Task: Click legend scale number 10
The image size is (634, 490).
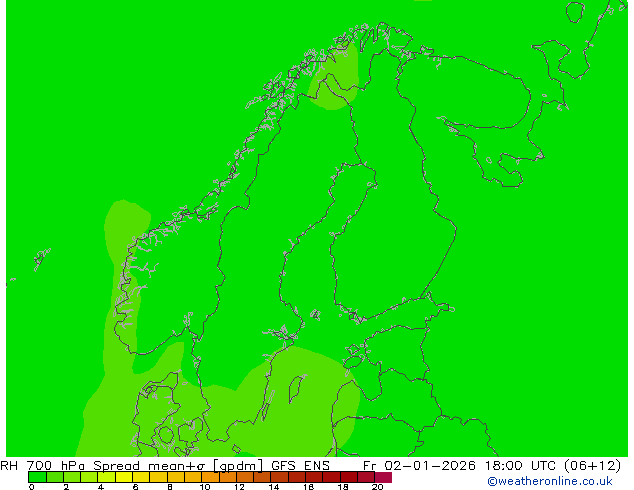Action: [205, 487]
